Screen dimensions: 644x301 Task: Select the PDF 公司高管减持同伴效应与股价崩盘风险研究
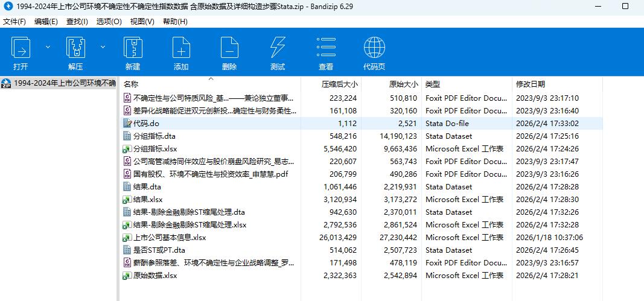coord(214,162)
